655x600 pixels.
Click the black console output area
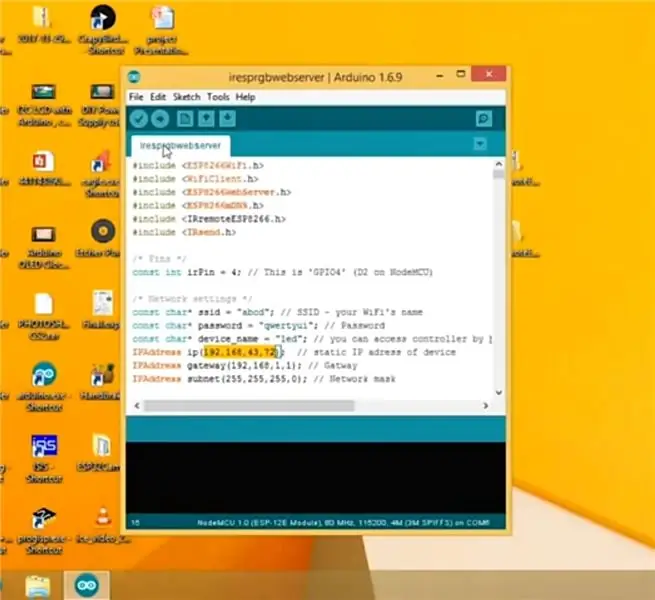pos(315,478)
